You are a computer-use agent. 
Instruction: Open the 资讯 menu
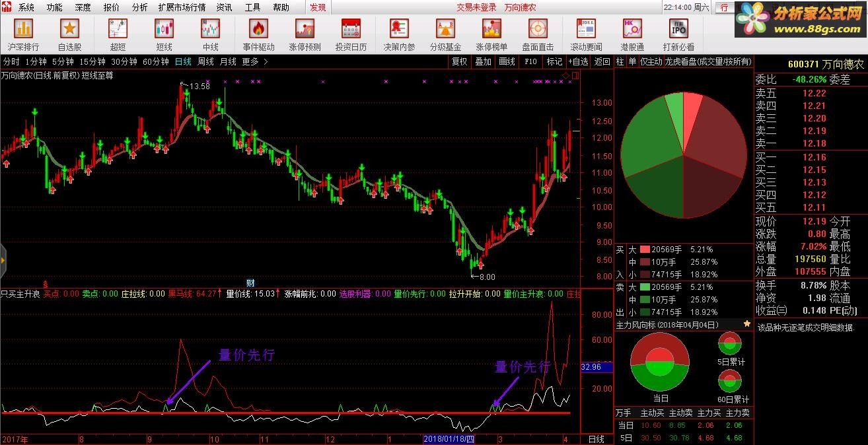[224, 7]
